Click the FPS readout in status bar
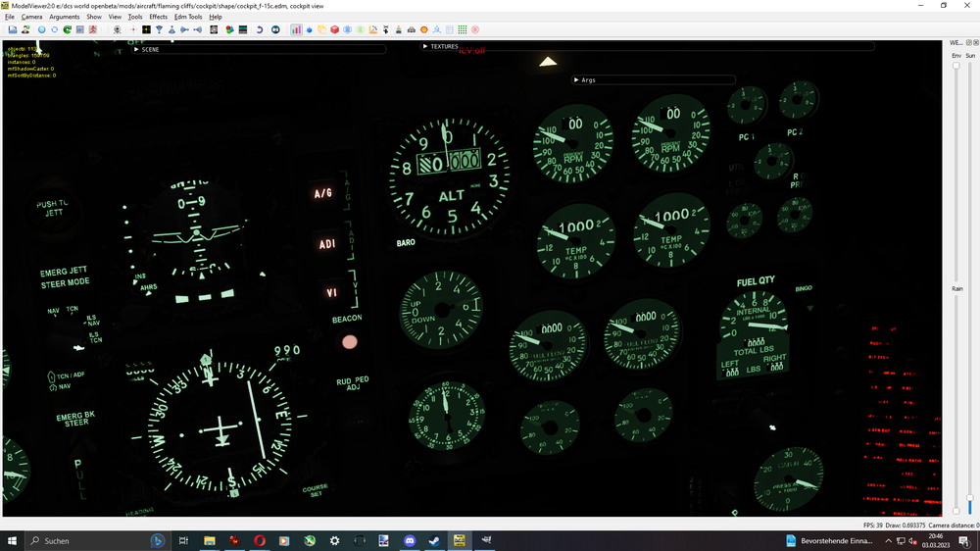This screenshot has height=551, width=980. [873, 526]
